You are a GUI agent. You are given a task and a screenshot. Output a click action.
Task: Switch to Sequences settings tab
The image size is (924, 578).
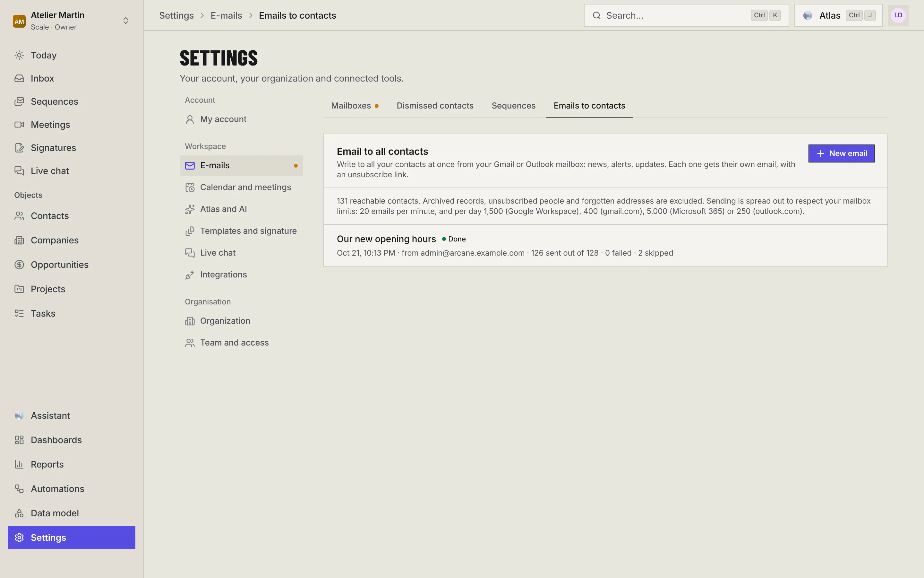pyautogui.click(x=514, y=106)
